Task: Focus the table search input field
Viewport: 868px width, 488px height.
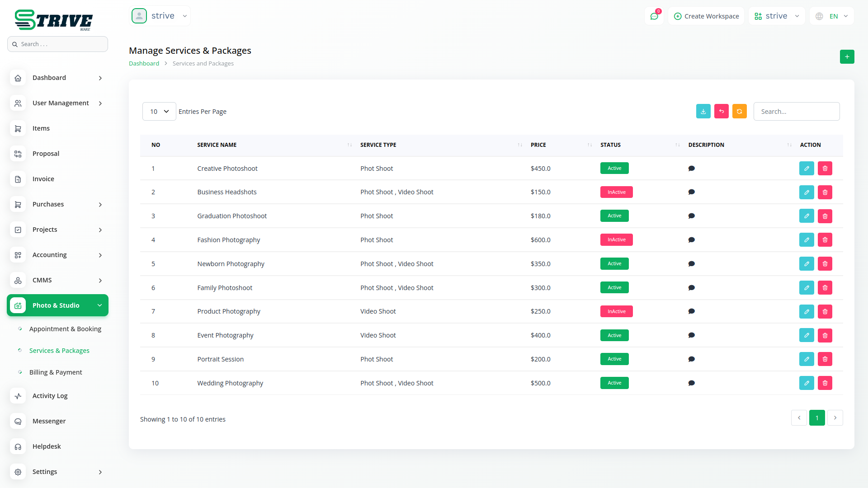Action: (x=796, y=112)
